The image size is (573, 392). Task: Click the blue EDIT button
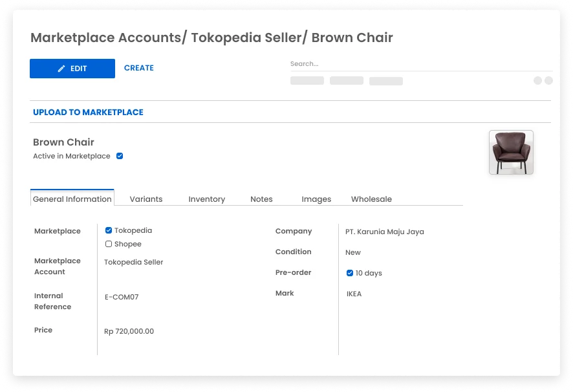72,69
